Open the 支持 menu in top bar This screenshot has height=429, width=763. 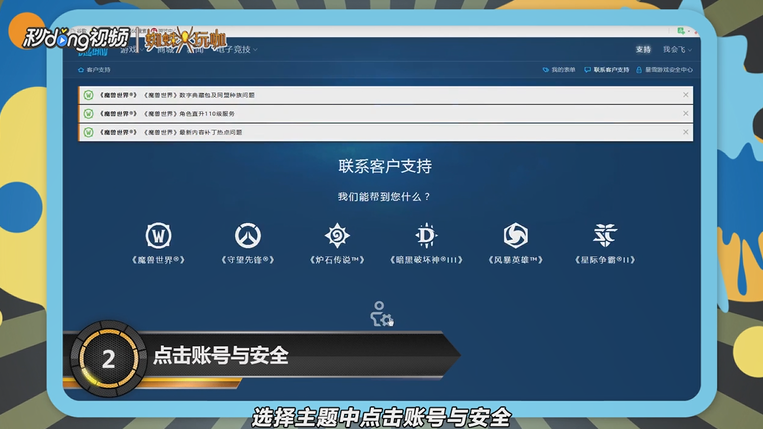coord(643,49)
